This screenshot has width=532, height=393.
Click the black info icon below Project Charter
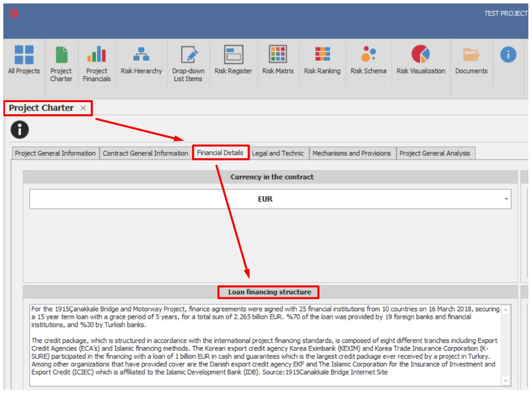pyautogui.click(x=20, y=130)
